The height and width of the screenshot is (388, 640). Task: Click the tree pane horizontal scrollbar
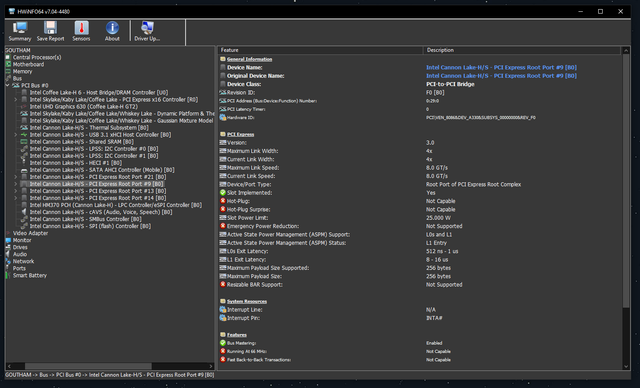[88, 366]
